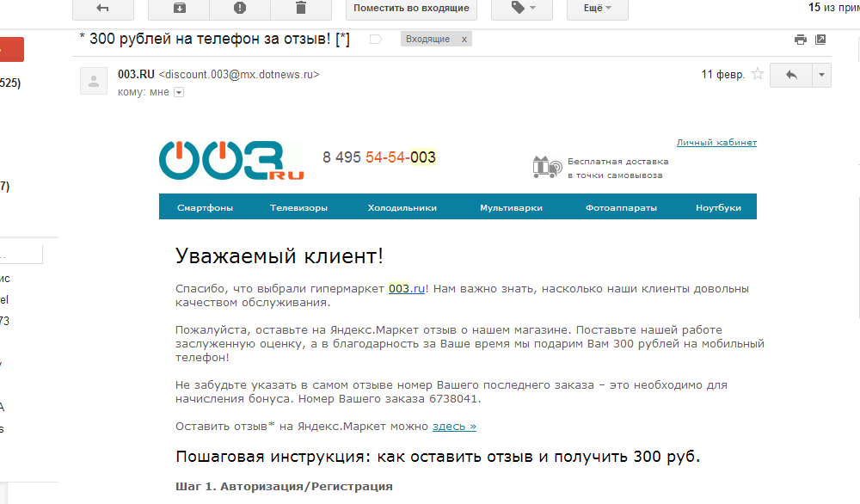860x504 pixels.
Task: Expand recipient details next to 'кому: мне'
Action: 179,92
